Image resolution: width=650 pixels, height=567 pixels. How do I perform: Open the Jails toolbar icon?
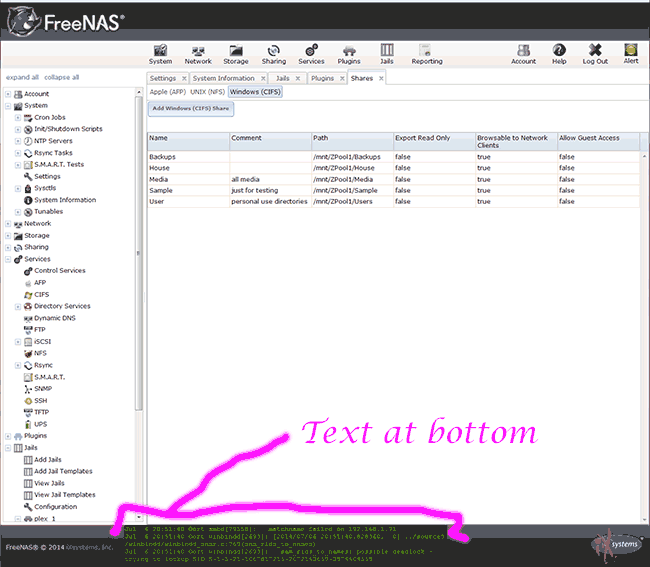387,54
